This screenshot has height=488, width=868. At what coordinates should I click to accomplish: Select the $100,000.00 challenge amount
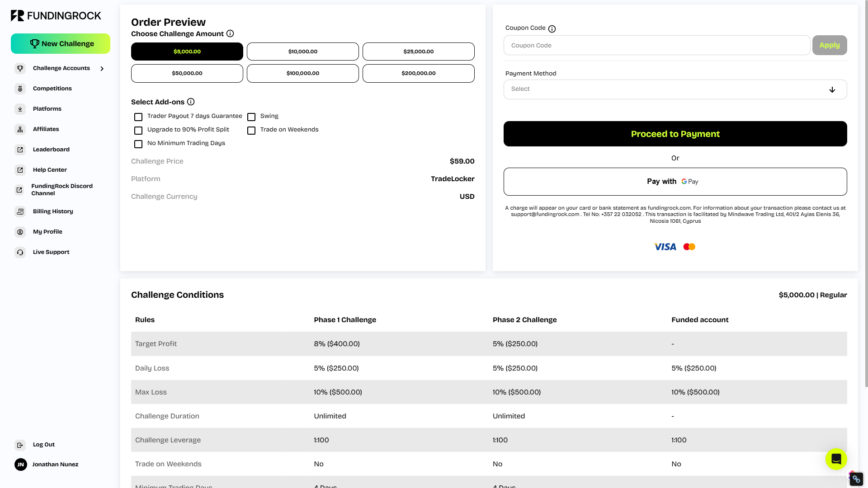pyautogui.click(x=302, y=73)
